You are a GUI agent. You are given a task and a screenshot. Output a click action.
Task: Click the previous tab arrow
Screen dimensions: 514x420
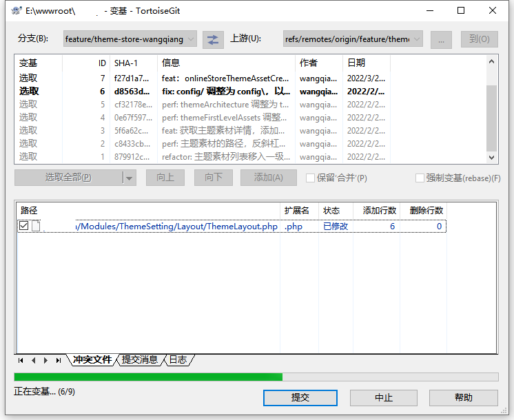[34, 360]
